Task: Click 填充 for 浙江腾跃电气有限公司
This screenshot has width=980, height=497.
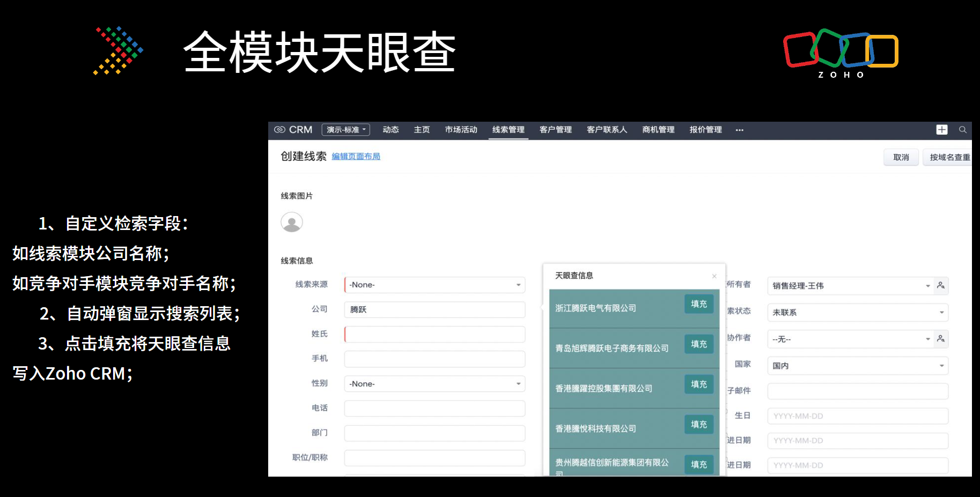Action: click(698, 304)
